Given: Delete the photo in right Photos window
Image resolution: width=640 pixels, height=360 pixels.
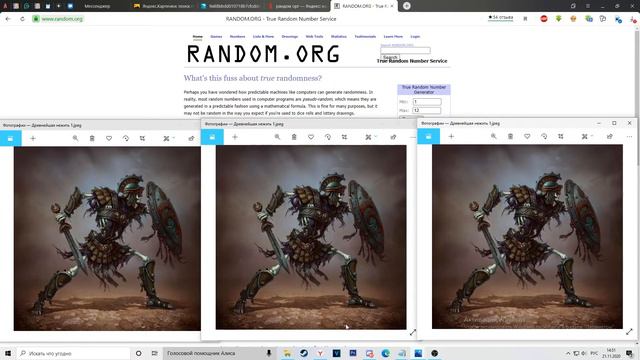Looking at the screenshot, I should coord(510,136).
